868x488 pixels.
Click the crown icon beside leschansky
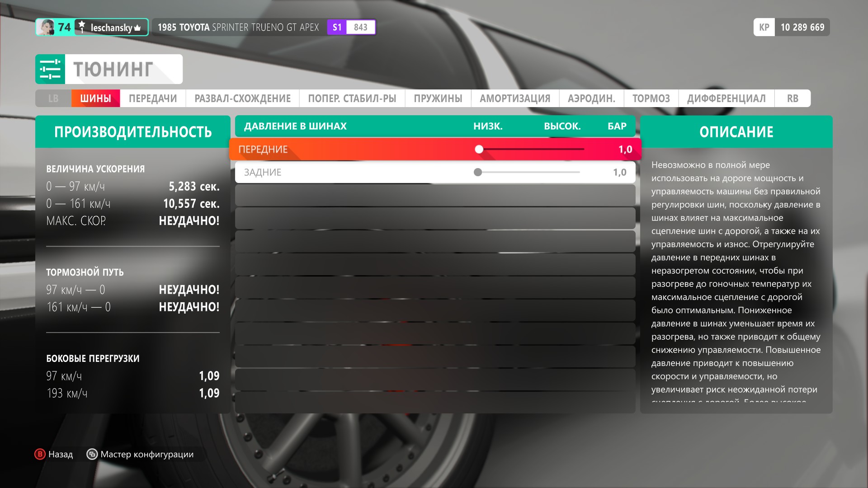pyautogui.click(x=137, y=28)
